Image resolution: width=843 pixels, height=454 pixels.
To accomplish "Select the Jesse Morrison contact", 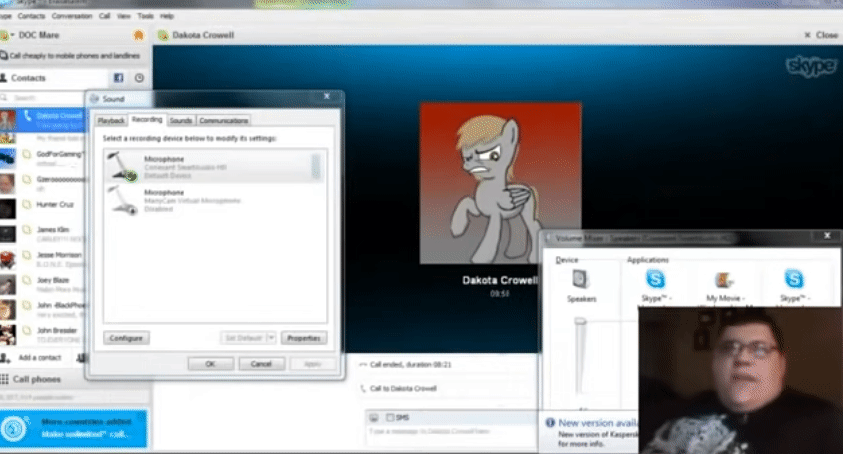I will (43, 259).
